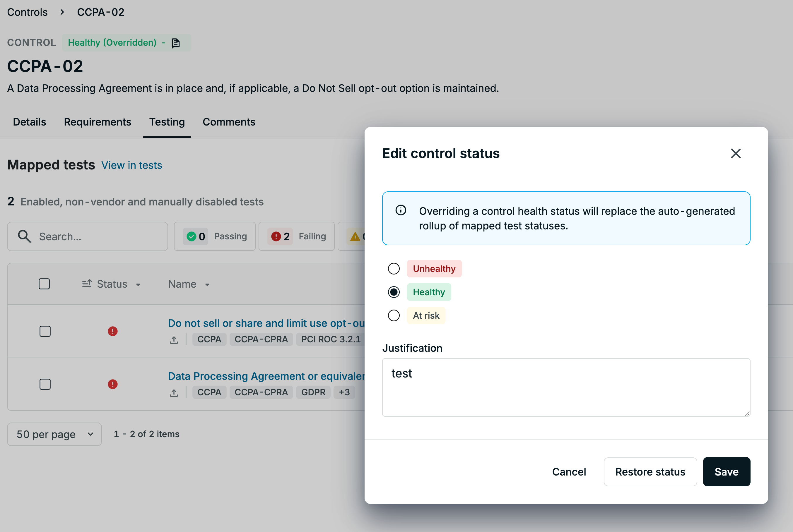Click failing status icon for Do not sell test

point(113,331)
